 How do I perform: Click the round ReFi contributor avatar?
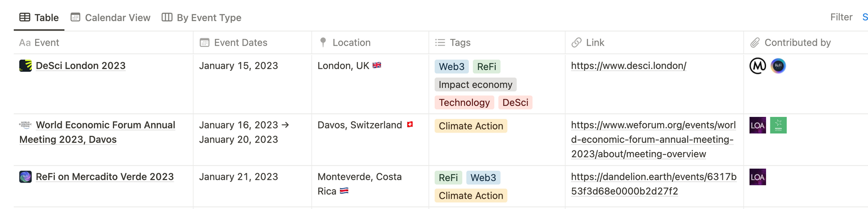(778, 66)
